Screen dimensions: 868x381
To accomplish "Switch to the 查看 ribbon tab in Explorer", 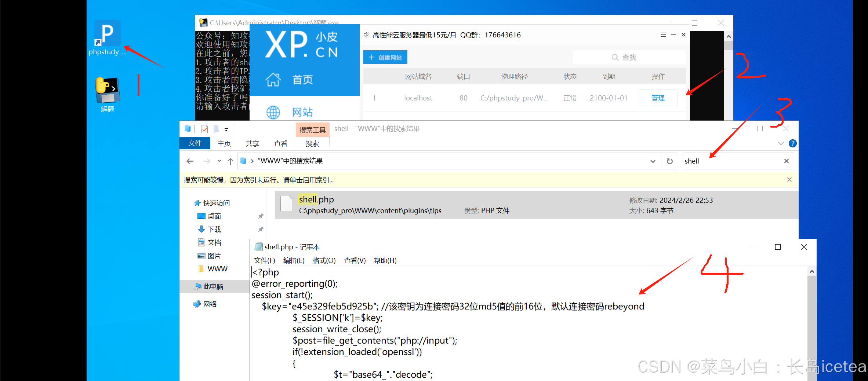I will 280,143.
